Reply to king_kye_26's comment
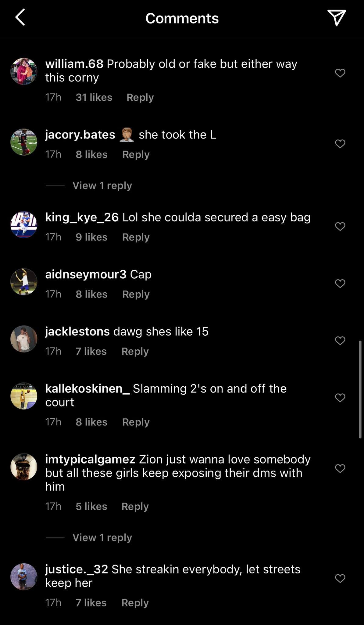Screen dimensions: 364x625 point(136,237)
